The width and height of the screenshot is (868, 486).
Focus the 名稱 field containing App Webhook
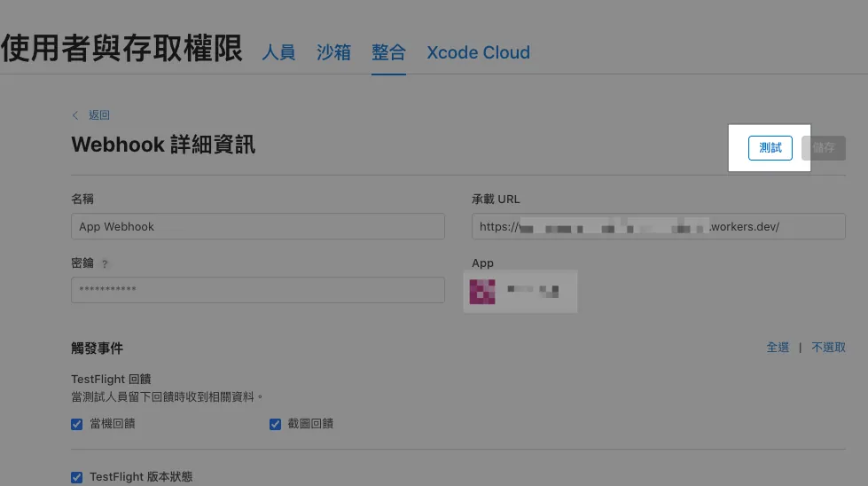[257, 226]
